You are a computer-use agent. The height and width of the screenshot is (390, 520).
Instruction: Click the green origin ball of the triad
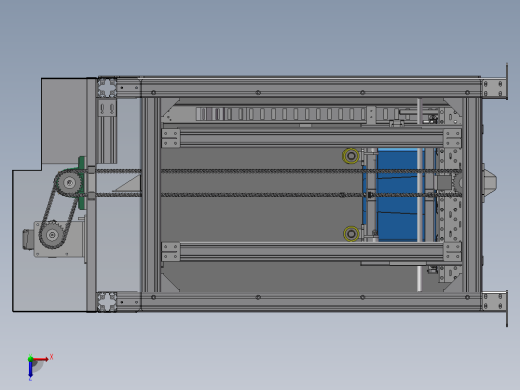pyautogui.click(x=30, y=359)
